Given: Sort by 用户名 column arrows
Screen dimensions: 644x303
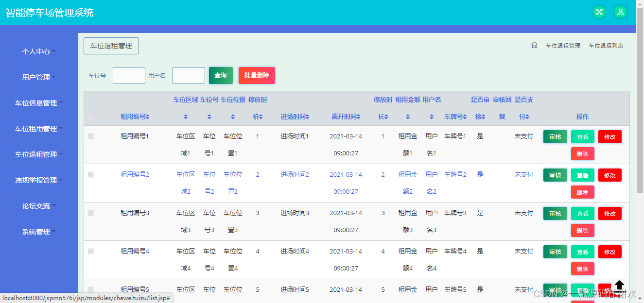Looking at the screenshot, I should (432, 117).
